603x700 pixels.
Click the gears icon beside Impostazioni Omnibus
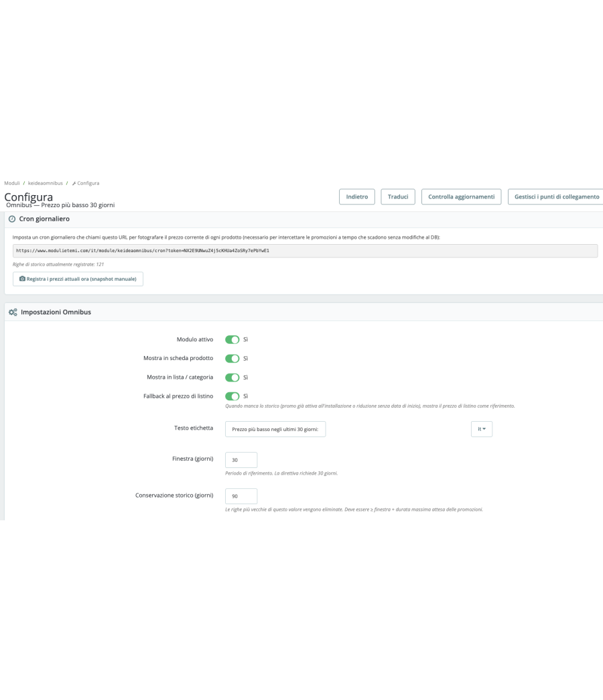click(13, 312)
